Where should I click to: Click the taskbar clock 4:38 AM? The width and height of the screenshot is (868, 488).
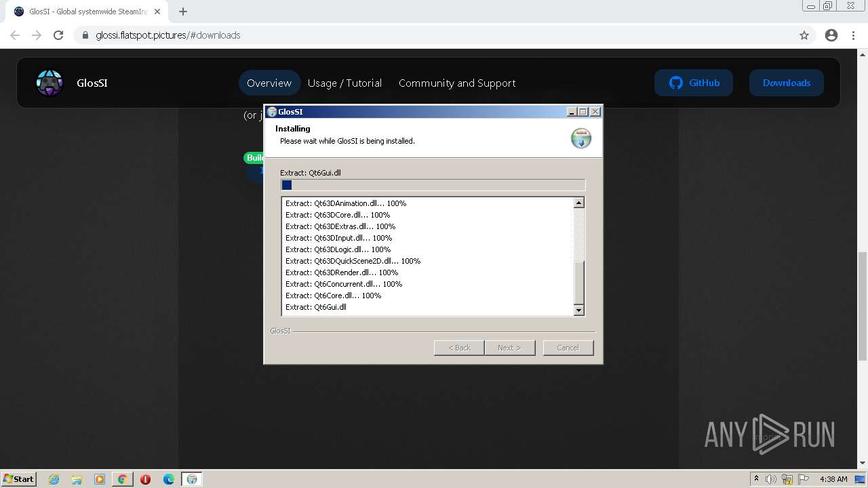[x=833, y=479]
